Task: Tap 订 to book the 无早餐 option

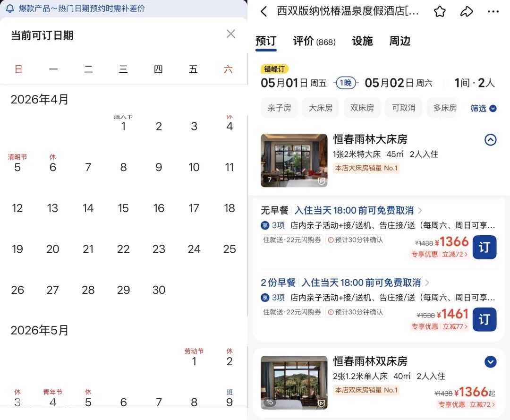Action: pyautogui.click(x=484, y=247)
